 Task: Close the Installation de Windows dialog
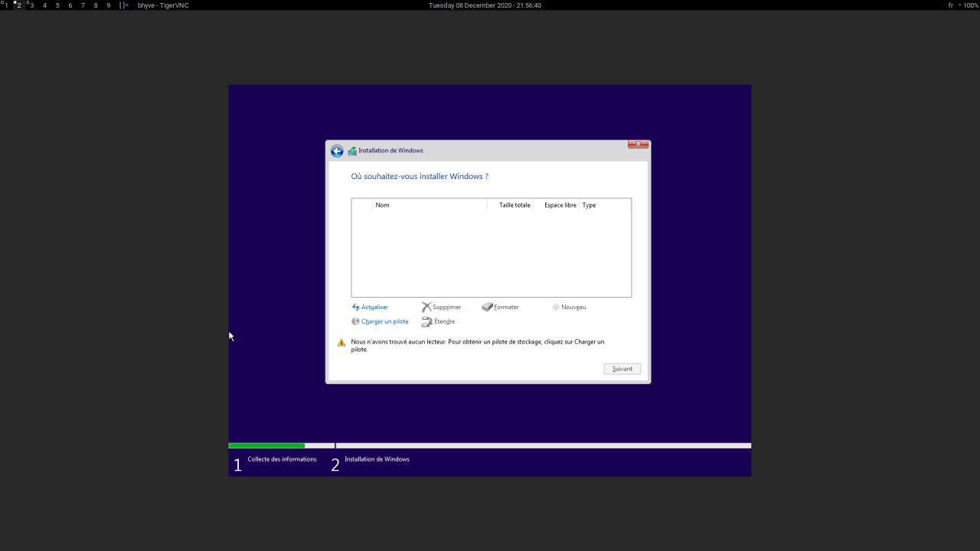[638, 144]
